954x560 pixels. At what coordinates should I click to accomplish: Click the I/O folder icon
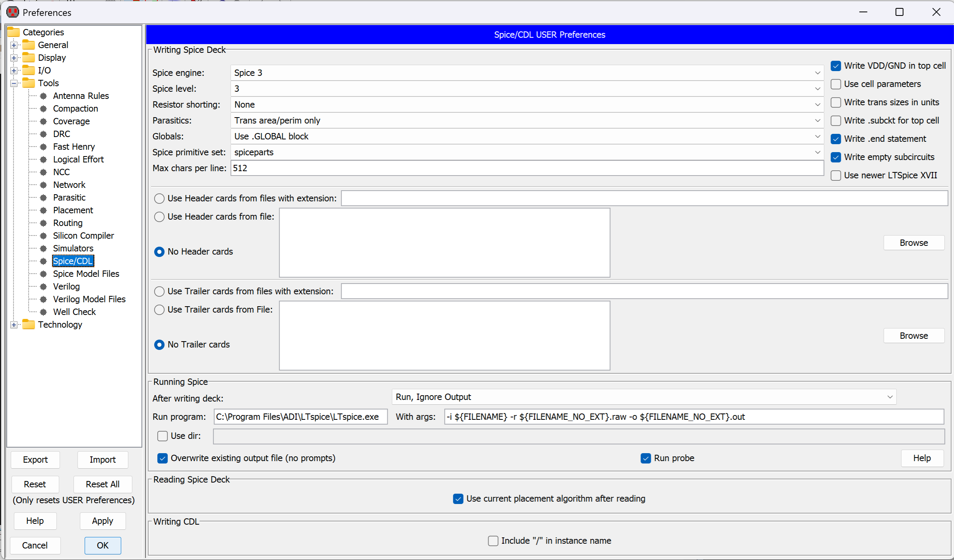coord(29,70)
